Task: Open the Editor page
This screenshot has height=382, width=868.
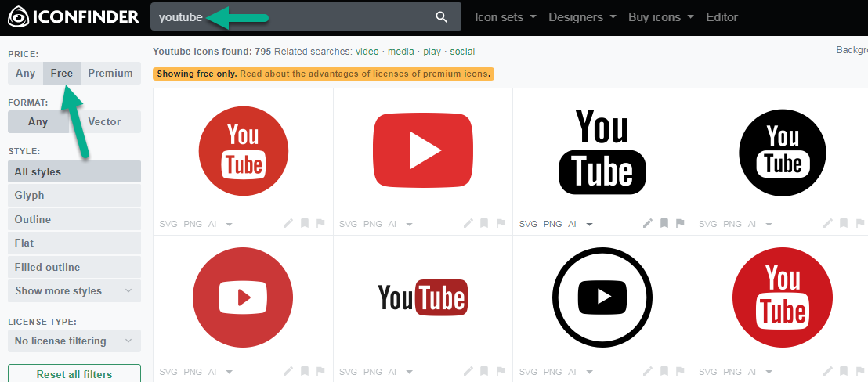Action: click(722, 17)
